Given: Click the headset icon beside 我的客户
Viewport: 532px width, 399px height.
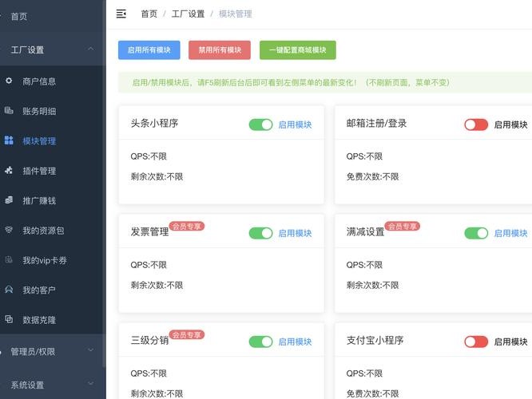Looking at the screenshot, I should tap(9, 290).
